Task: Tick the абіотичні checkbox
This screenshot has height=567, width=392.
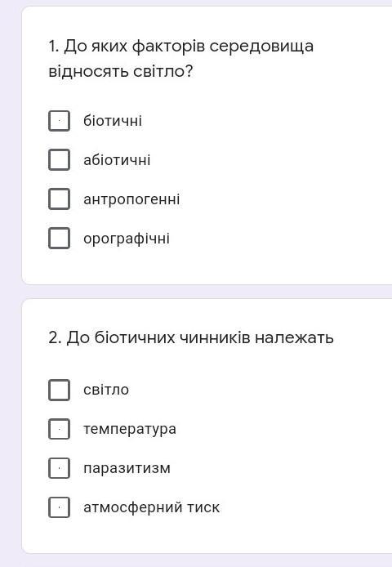Action: 59,160
